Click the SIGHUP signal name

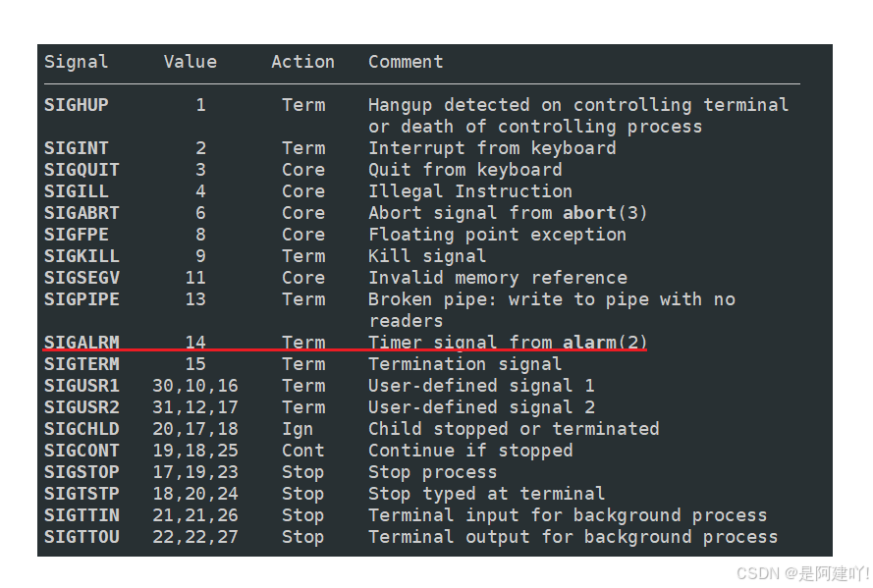coord(77,105)
